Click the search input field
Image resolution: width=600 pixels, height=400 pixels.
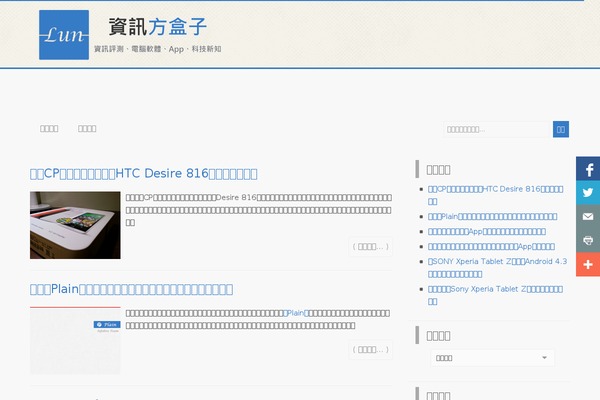click(x=498, y=129)
